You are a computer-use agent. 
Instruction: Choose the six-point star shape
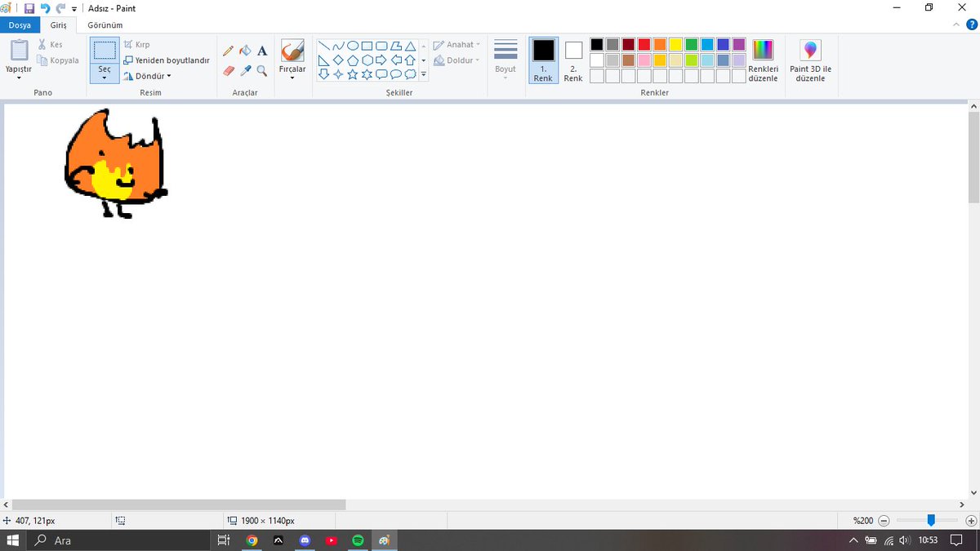[x=367, y=74]
